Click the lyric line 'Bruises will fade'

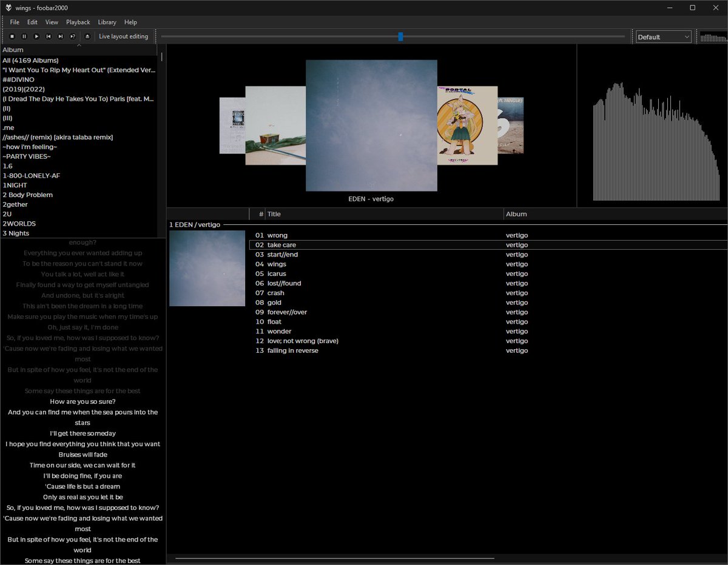(83, 455)
